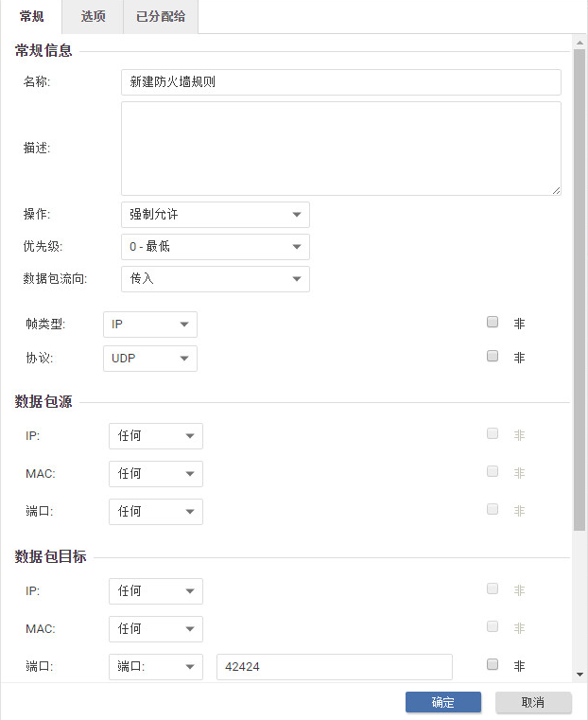Click the scrollbar down arrow
Screen dimensions: 588x720
tap(579, 674)
